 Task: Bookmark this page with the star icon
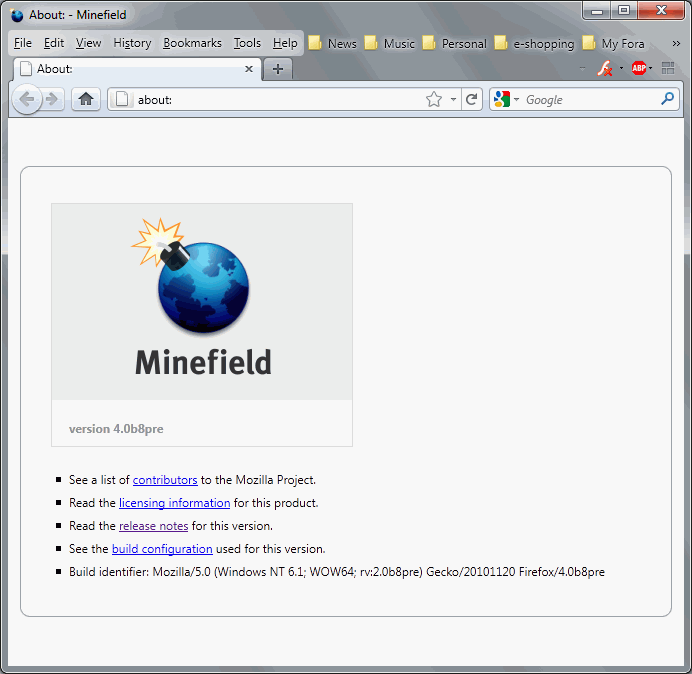coord(434,99)
